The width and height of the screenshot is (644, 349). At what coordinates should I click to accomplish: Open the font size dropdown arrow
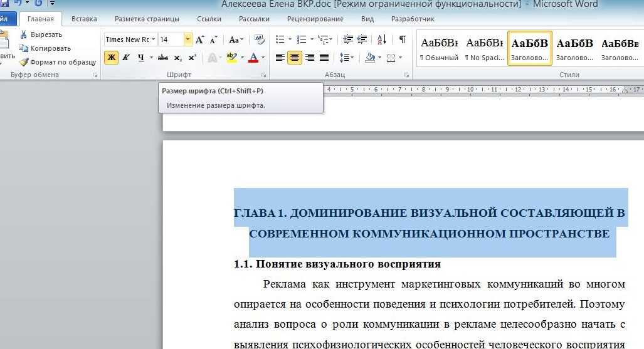pyautogui.click(x=187, y=39)
